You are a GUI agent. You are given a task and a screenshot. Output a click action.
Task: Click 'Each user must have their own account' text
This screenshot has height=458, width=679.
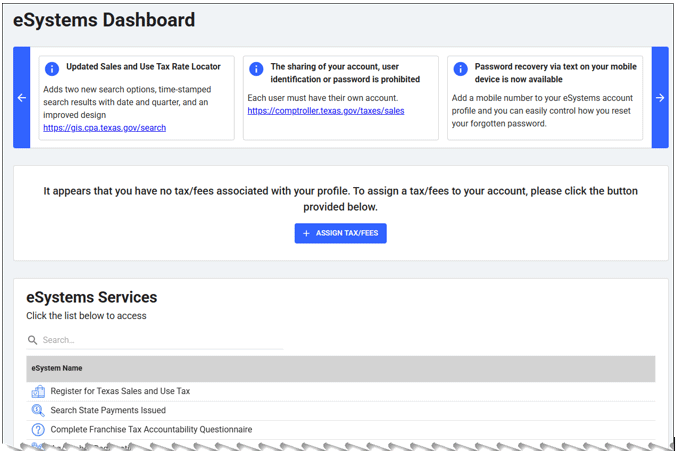323,98
